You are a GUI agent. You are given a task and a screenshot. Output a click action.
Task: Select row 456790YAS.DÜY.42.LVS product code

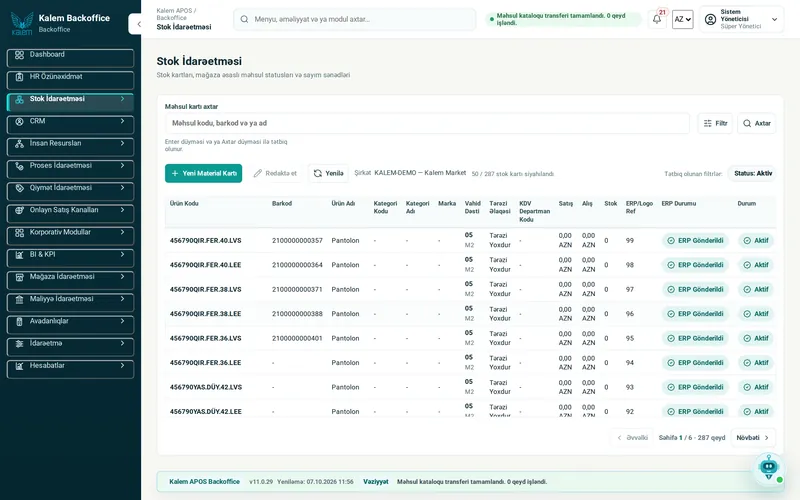click(206, 388)
